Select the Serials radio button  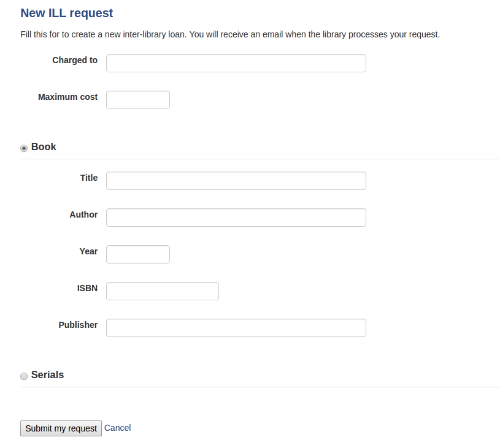24,376
